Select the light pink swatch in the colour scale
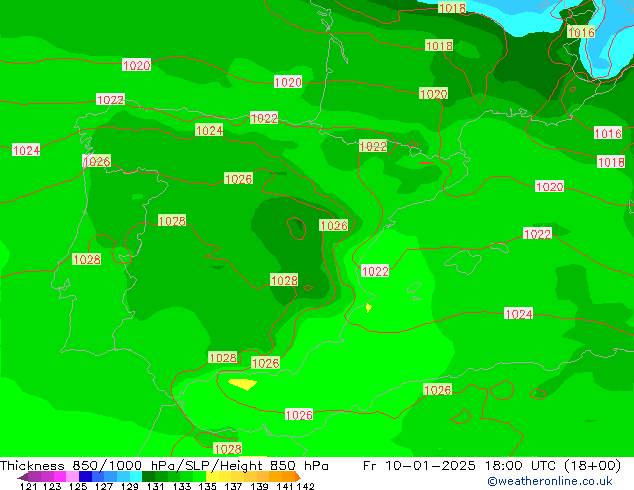Image resolution: width=634 pixels, height=490 pixels. tap(73, 476)
